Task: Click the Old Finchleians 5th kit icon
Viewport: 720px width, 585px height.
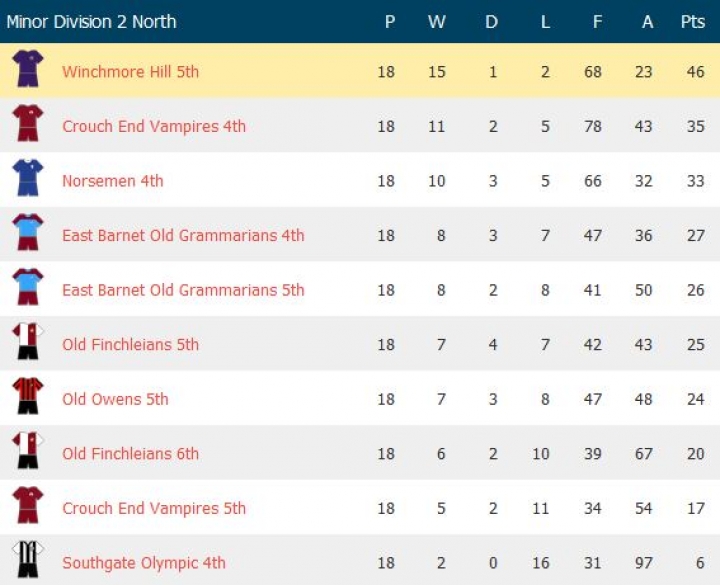Action: pos(27,342)
